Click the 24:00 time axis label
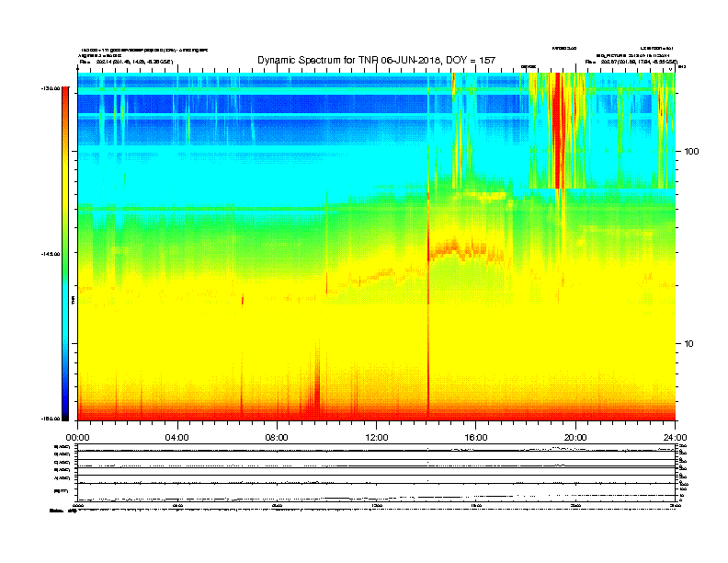Image resolution: width=728 pixels, height=563 pixels. [675, 438]
